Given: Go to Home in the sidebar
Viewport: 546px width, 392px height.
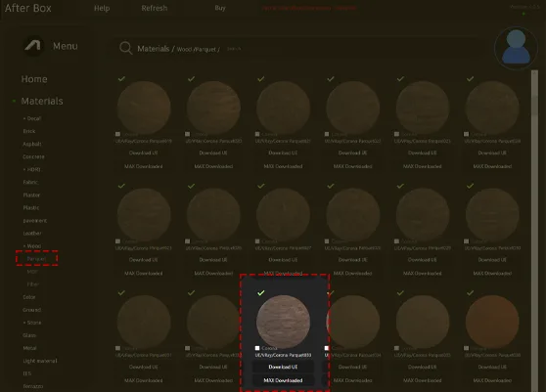Looking at the screenshot, I should click(34, 79).
